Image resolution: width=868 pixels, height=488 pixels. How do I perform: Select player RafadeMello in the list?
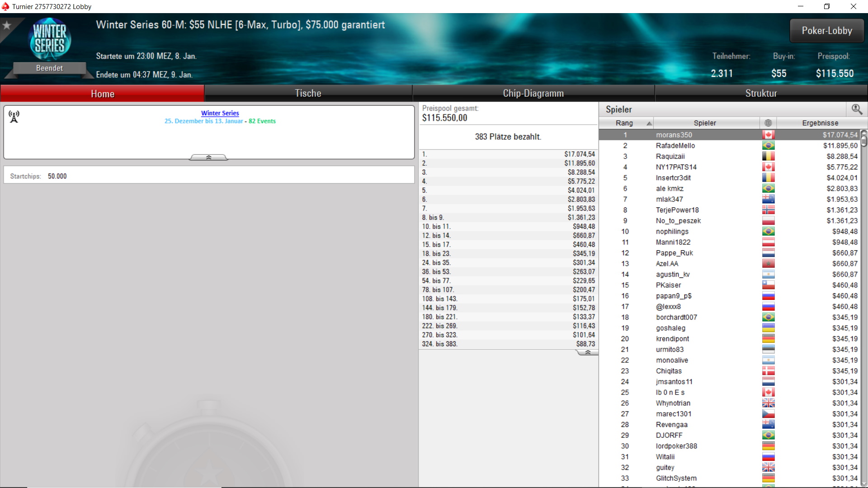click(675, 145)
